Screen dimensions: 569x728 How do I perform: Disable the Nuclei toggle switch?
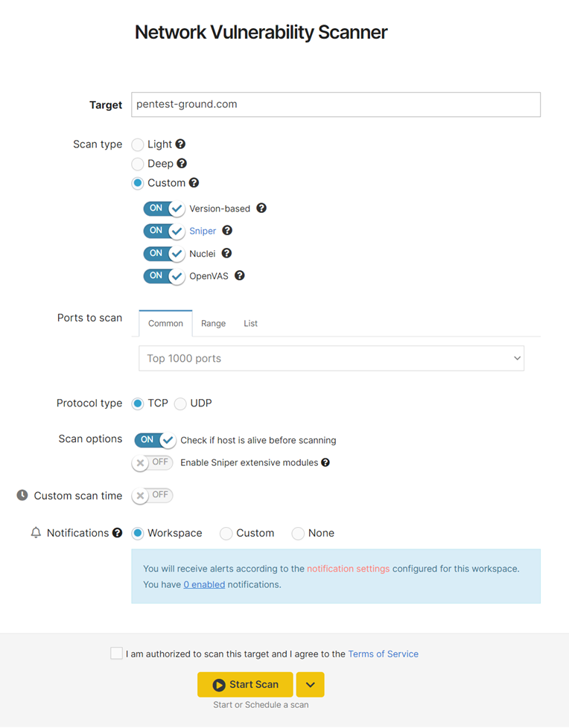point(164,254)
